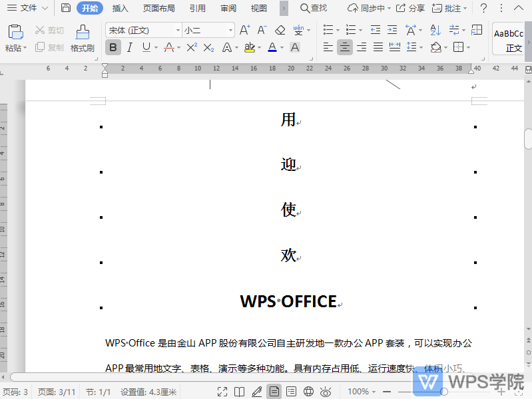The width and height of the screenshot is (532, 399).
Task: Switch to the 插入 tab
Action: click(120, 8)
